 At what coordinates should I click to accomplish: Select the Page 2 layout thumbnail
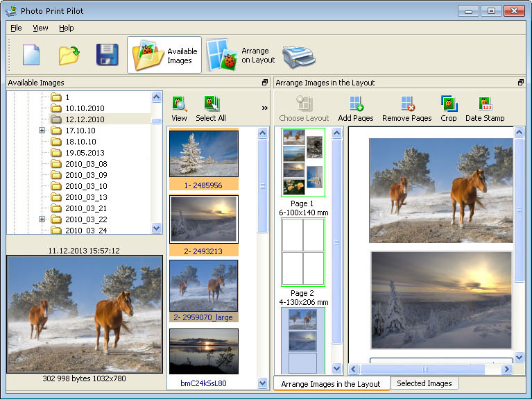(303, 251)
